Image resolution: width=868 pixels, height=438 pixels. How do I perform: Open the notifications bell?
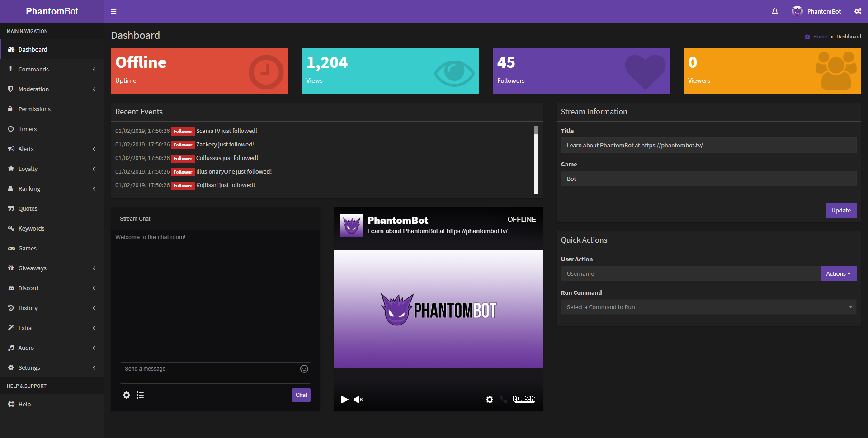click(x=775, y=11)
